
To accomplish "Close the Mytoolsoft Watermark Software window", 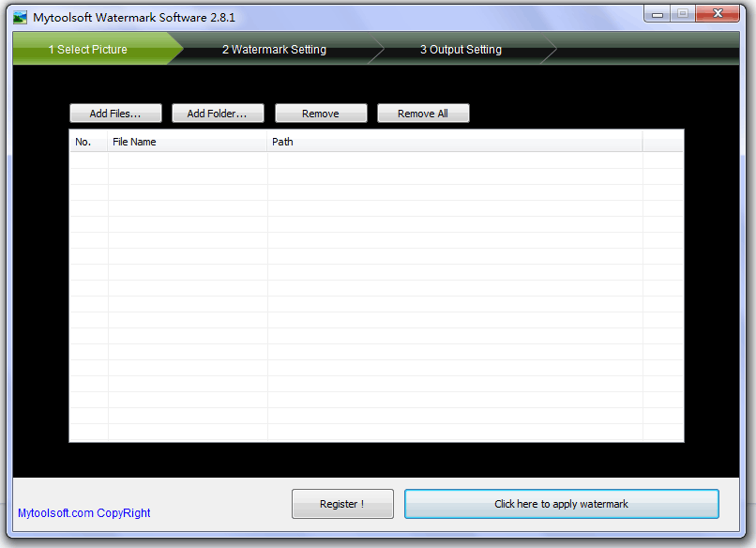I will 718,14.
